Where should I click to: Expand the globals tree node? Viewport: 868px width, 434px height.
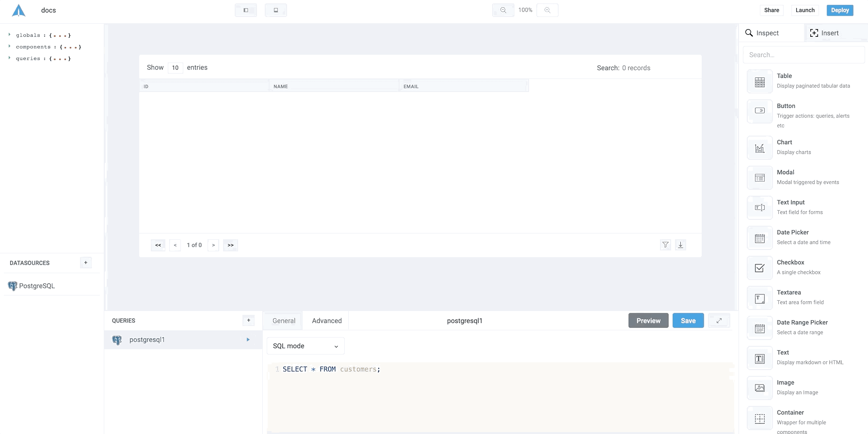point(9,35)
